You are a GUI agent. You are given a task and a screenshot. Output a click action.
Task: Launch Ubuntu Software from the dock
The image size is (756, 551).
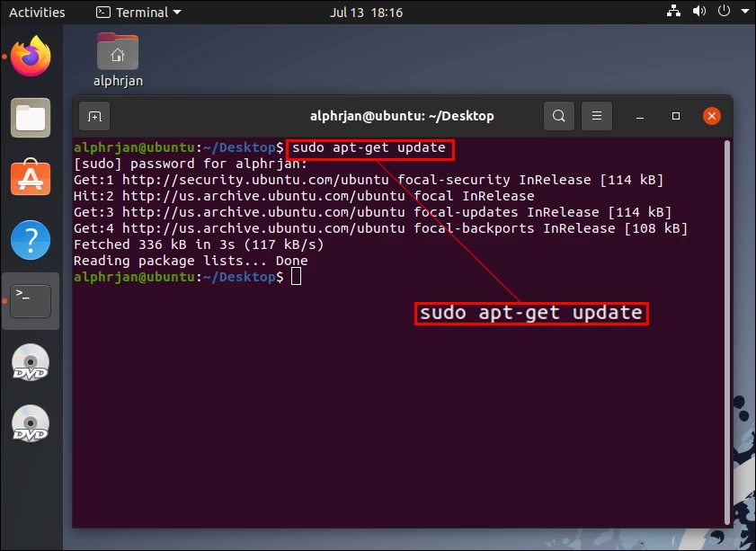tap(30, 179)
